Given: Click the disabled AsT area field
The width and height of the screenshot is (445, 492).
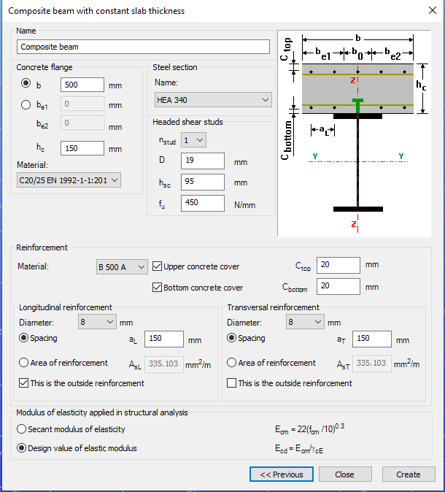Looking at the screenshot, I should [372, 364].
